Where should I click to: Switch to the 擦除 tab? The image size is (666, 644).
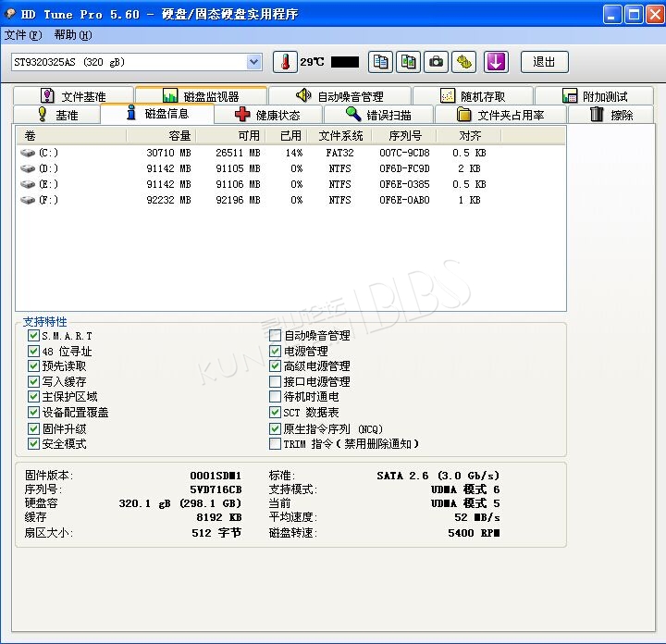pos(611,115)
